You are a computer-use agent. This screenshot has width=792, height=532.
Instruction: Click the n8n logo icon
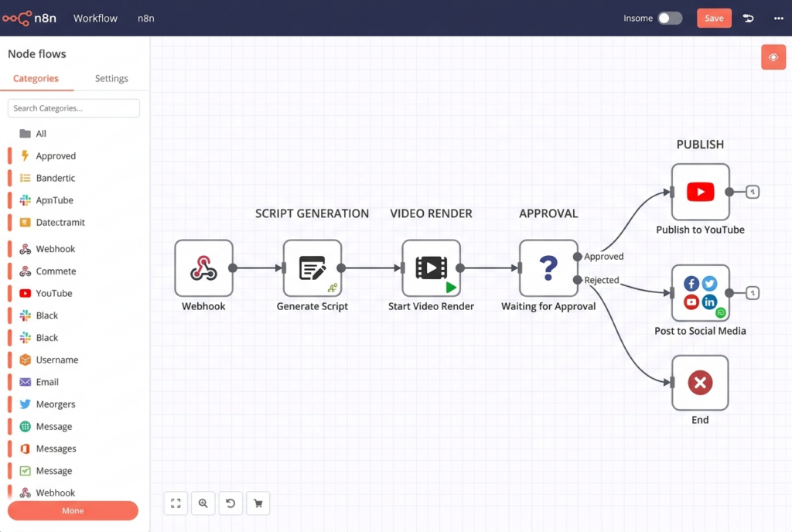[x=17, y=19]
